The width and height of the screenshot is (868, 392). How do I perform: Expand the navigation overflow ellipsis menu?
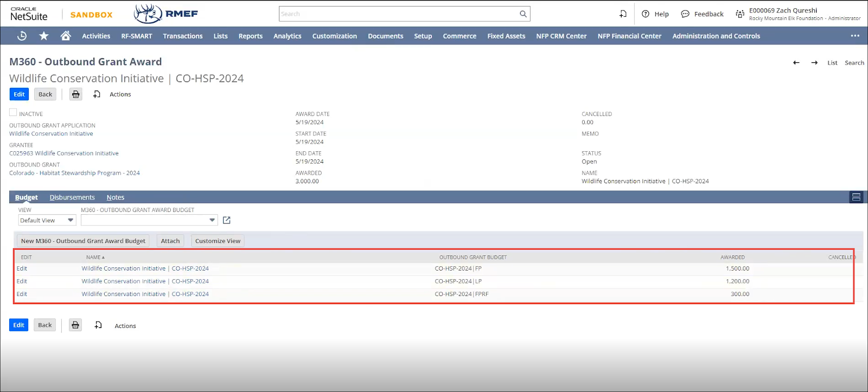pyautogui.click(x=855, y=36)
